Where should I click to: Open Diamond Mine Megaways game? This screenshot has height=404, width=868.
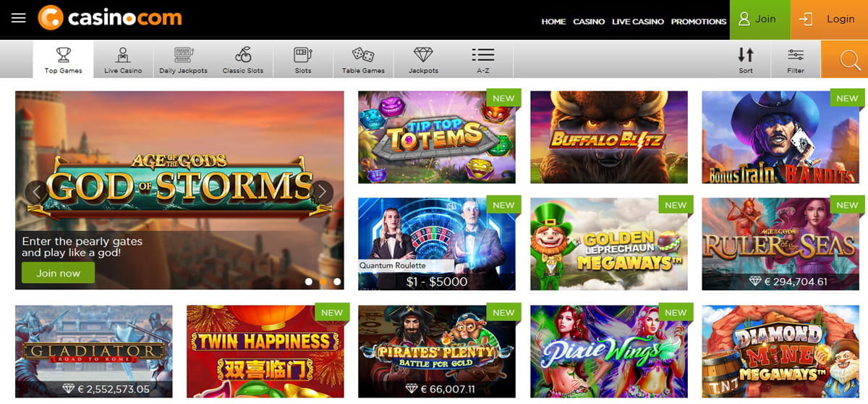pos(780,351)
